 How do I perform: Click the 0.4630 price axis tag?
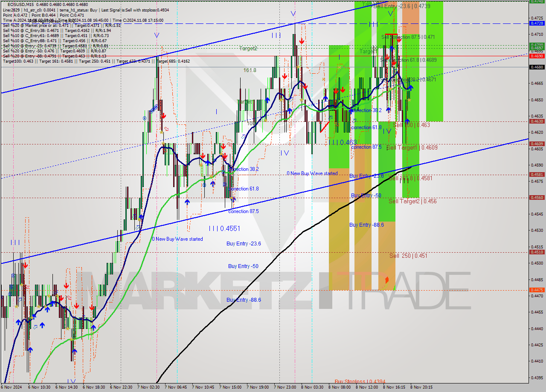(x=537, y=121)
